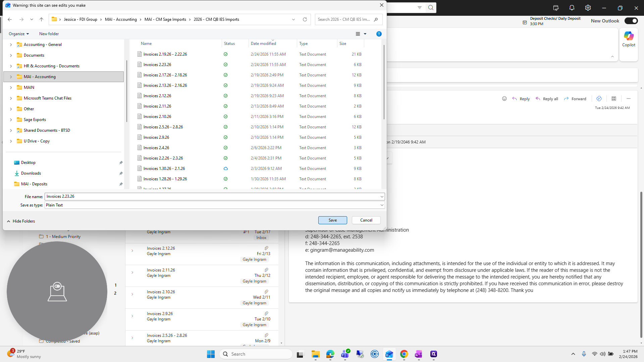Expand the Sage Exports folder node
The height and width of the screenshot is (362, 644).
11,120
